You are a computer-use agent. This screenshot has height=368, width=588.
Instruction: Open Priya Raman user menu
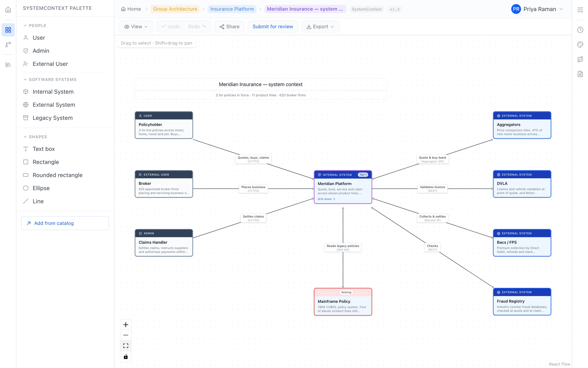click(538, 9)
